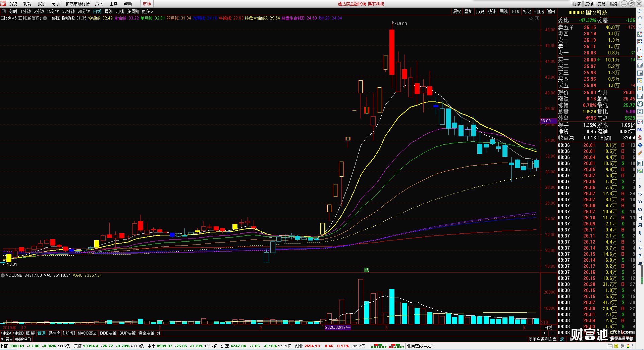Open the 扩展市场行情 menu
This screenshot has height=350, width=644.
(x=78, y=4)
